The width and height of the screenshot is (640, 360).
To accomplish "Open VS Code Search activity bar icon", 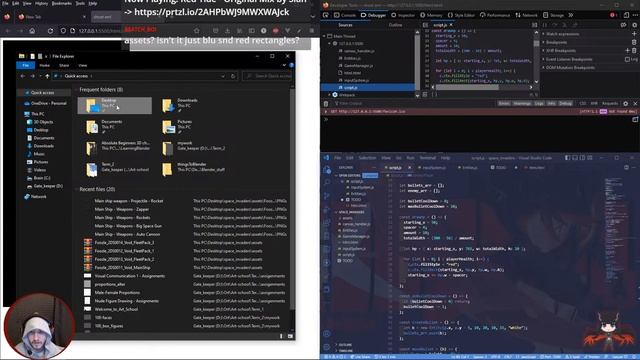I will click(x=327, y=182).
